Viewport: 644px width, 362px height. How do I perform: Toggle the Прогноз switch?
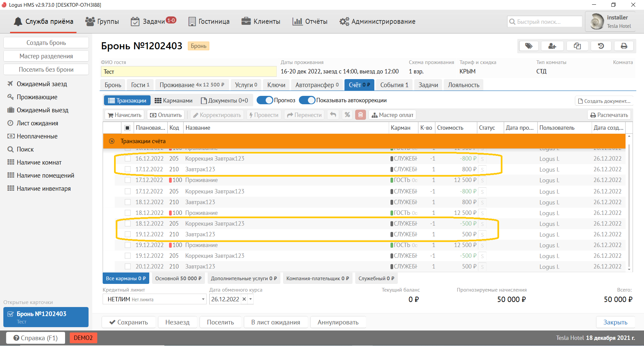pos(265,100)
